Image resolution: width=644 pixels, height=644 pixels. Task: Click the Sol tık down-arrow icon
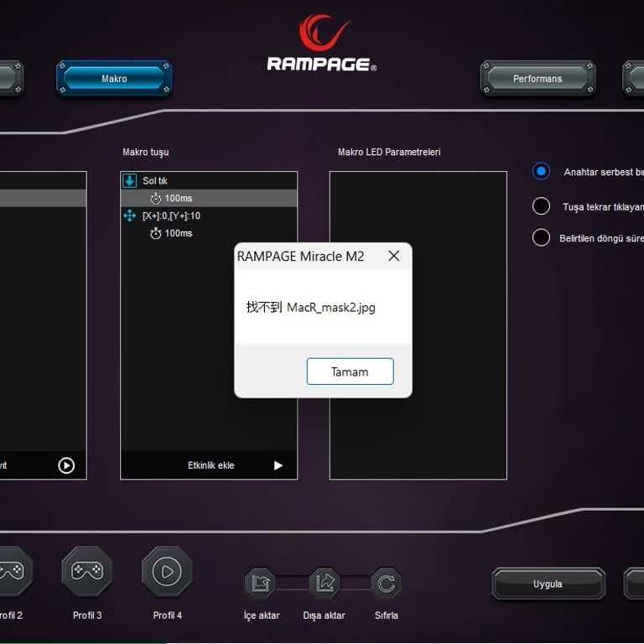coord(129,180)
